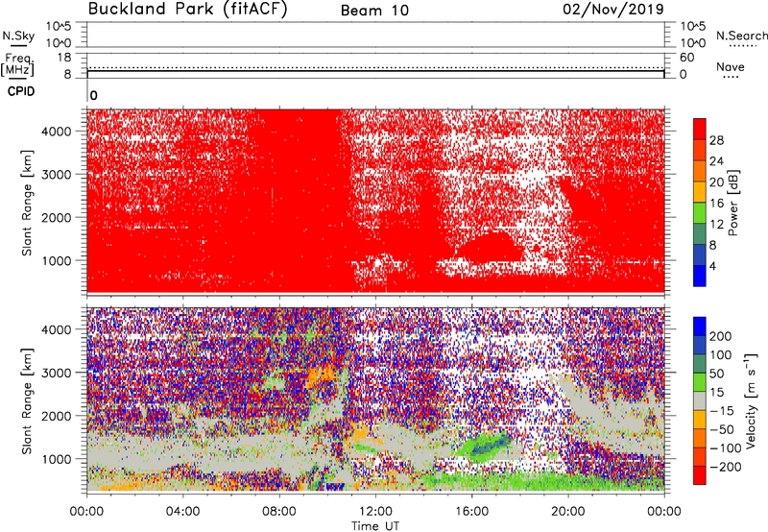This screenshot has width=768, height=532.
Task: Click the CPID value "0" next to the CPID label
Action: [x=93, y=96]
